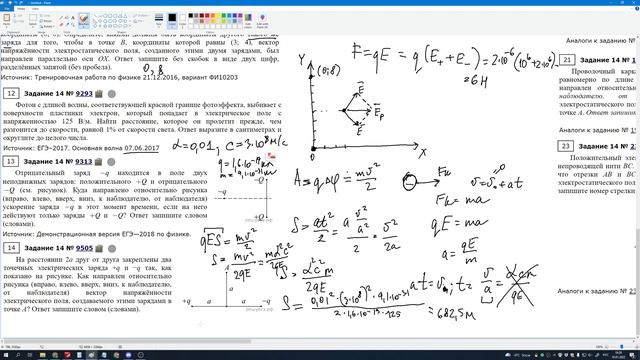Screen dimensions: 640x360
Task: Open the Rotate dropdown
Action: tap(46, 26)
